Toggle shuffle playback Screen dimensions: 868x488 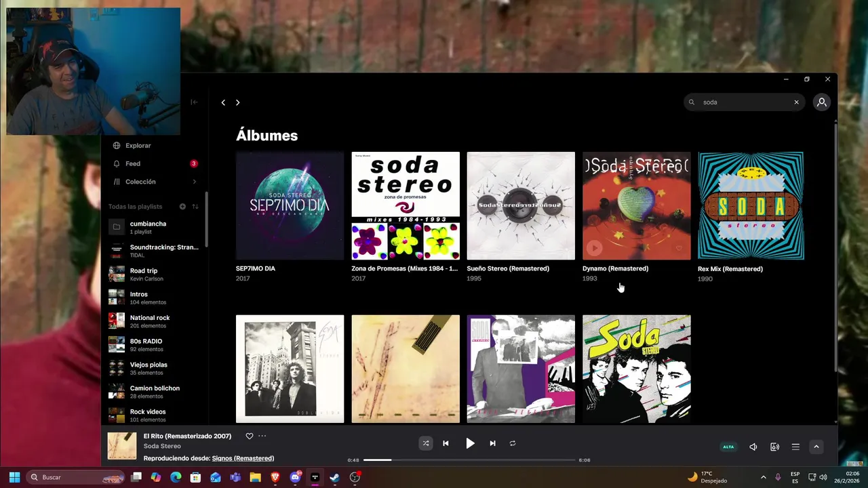pyautogui.click(x=425, y=443)
